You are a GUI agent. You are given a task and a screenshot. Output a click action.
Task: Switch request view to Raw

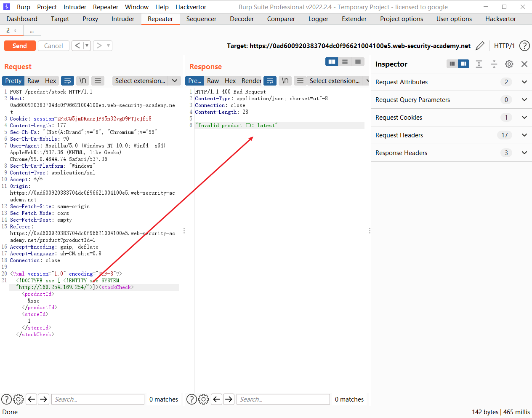tap(33, 80)
